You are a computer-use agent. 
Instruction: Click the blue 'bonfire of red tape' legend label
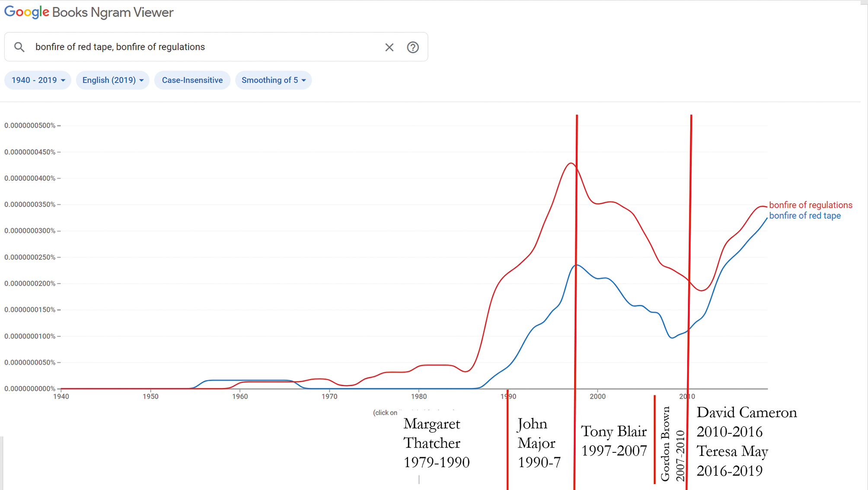[805, 216]
